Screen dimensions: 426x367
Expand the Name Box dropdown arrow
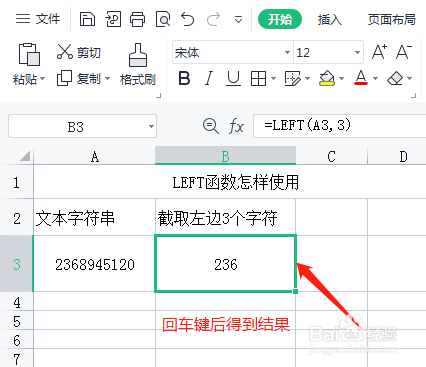pyautogui.click(x=151, y=127)
